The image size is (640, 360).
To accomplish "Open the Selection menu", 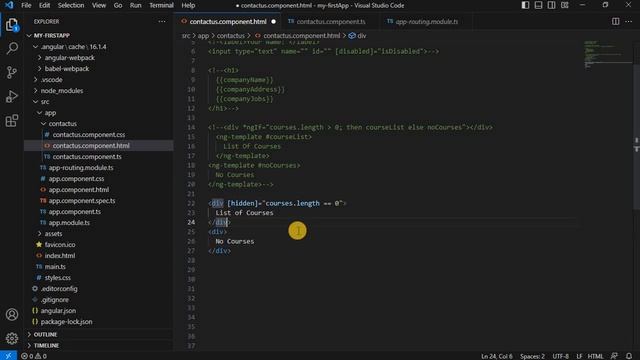I will click(x=71, y=5).
